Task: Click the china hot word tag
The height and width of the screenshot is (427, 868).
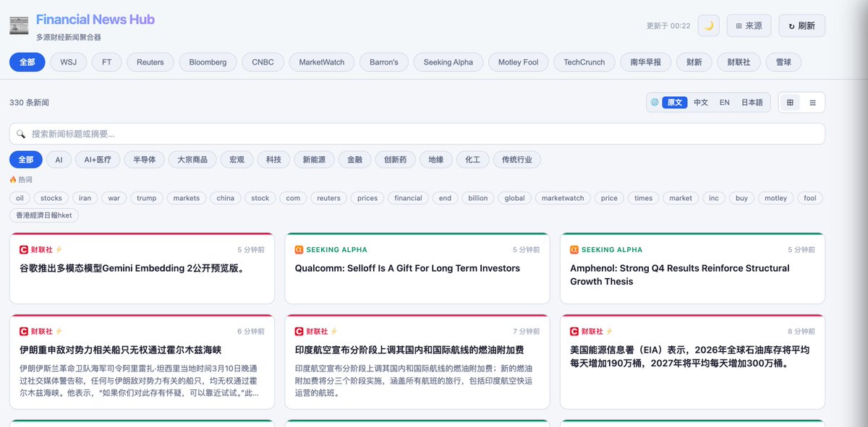Action: (226, 198)
